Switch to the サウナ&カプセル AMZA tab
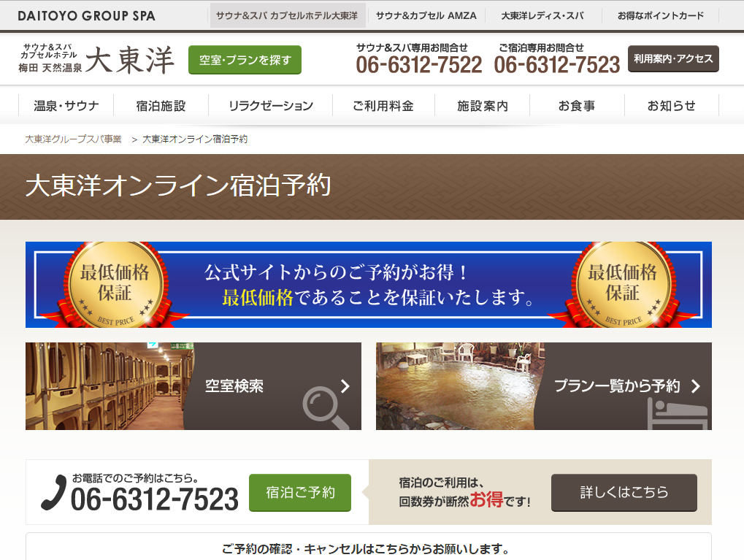744x560 pixels. (x=426, y=15)
